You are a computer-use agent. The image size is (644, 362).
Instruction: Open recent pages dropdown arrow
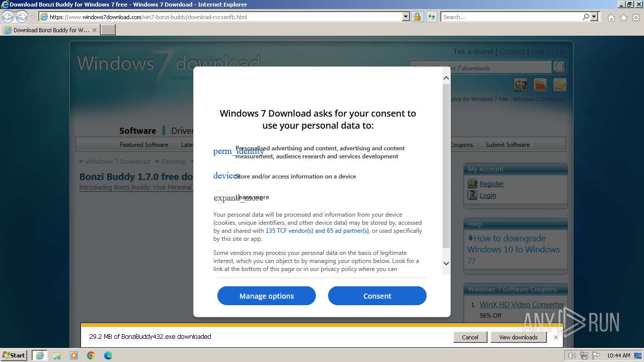(33, 17)
